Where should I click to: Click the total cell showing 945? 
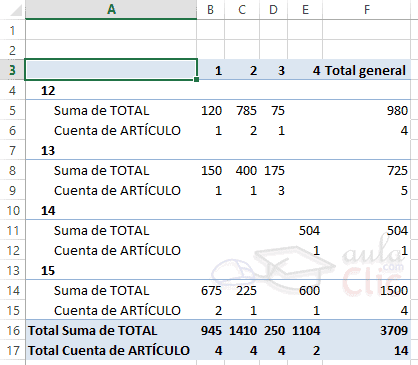click(211, 330)
